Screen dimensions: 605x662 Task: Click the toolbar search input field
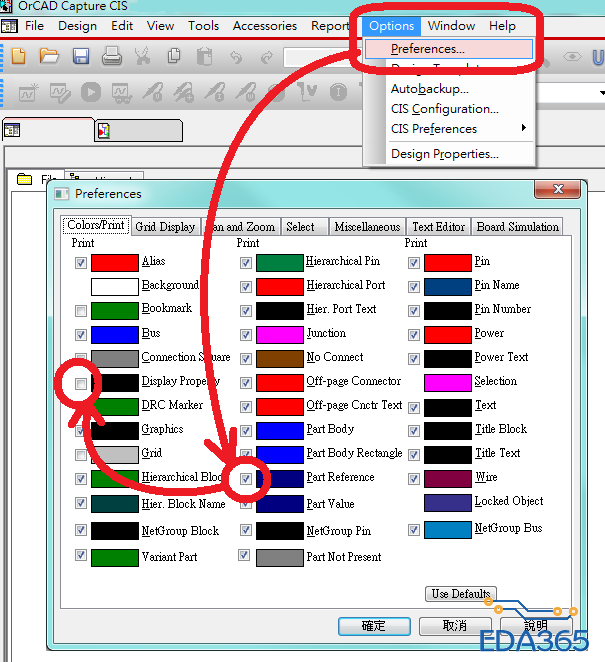tap(321, 57)
